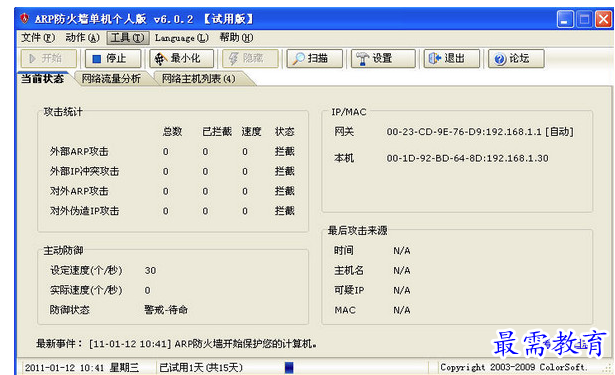Switch to the 网络流量分析 tab
This screenshot has width=615, height=375.
(x=111, y=78)
